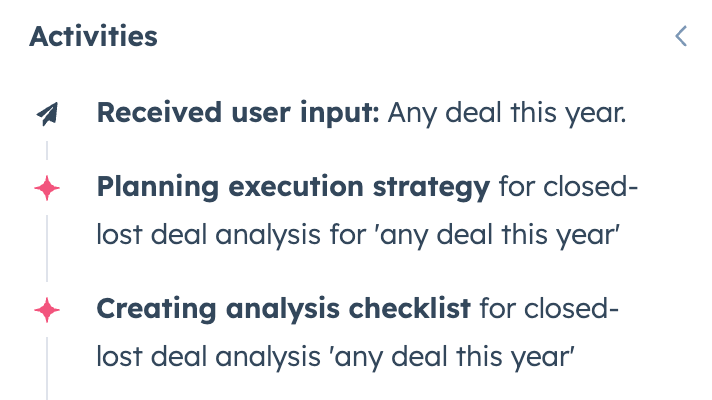The image size is (712, 400).
Task: Click the sparkle icon beside Planning execution strategy
Action: [47, 189]
